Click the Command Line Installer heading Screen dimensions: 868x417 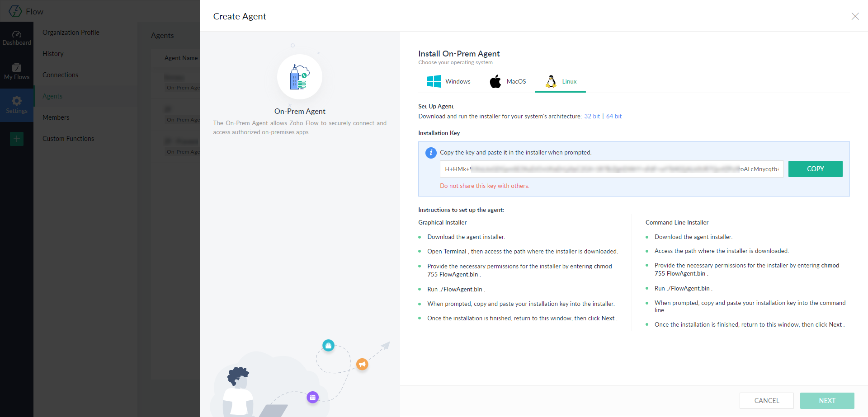tap(677, 223)
